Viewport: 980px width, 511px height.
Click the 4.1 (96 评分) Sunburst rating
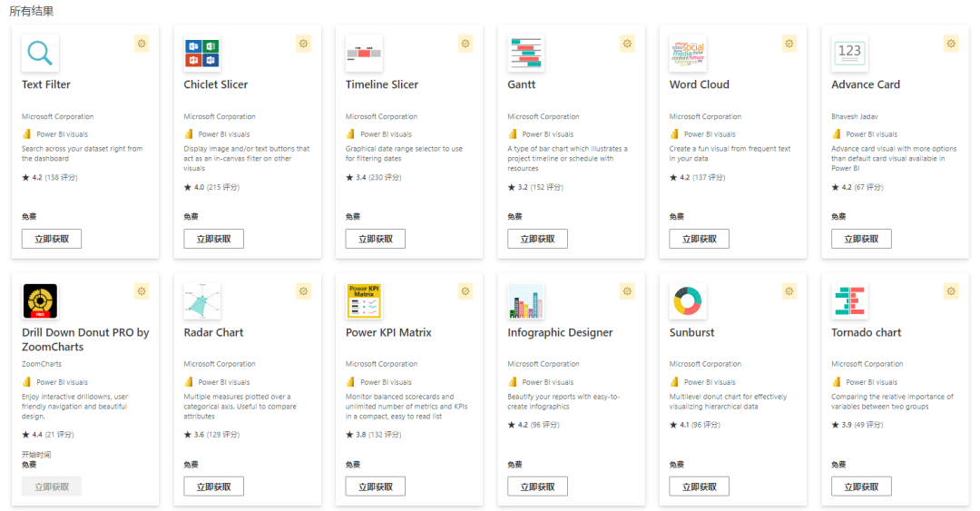tap(695, 425)
